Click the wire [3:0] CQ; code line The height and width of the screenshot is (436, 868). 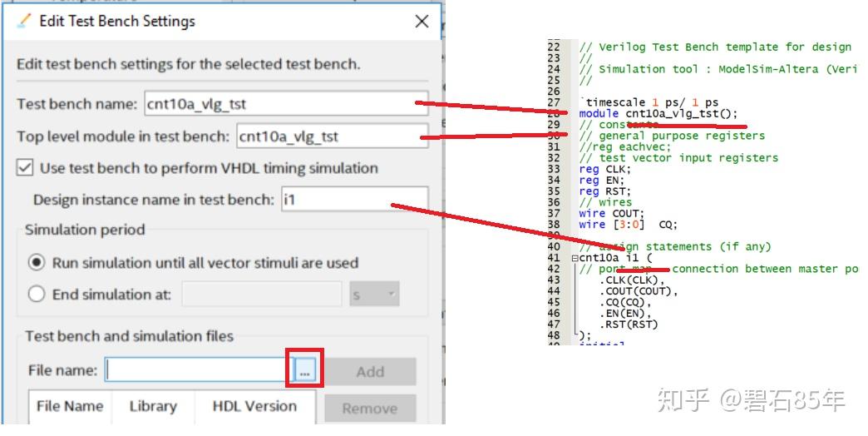(628, 225)
